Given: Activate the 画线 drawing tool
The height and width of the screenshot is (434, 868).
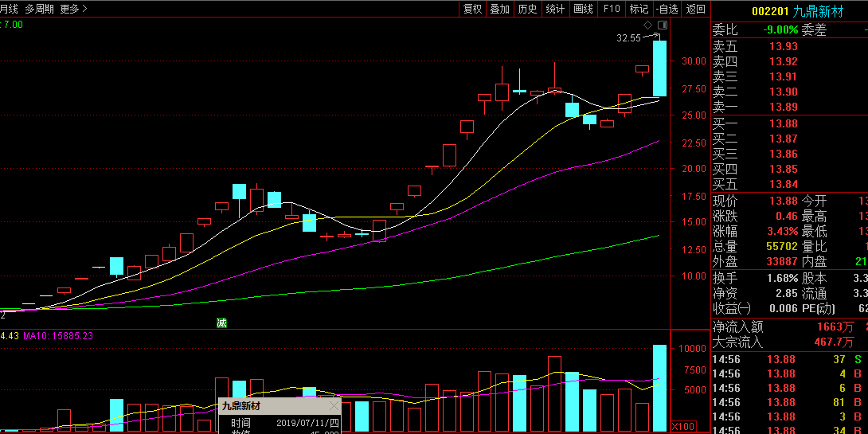Looking at the screenshot, I should tap(584, 9).
